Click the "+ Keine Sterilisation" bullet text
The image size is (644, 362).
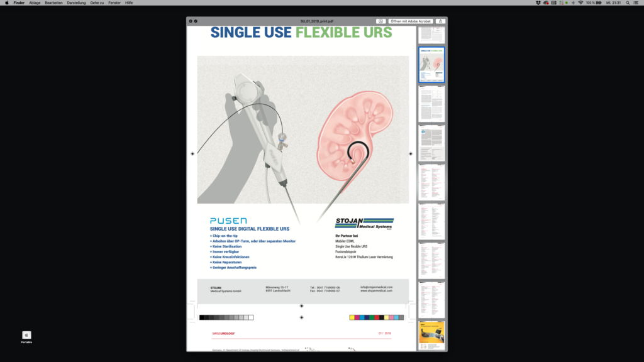[226, 246]
